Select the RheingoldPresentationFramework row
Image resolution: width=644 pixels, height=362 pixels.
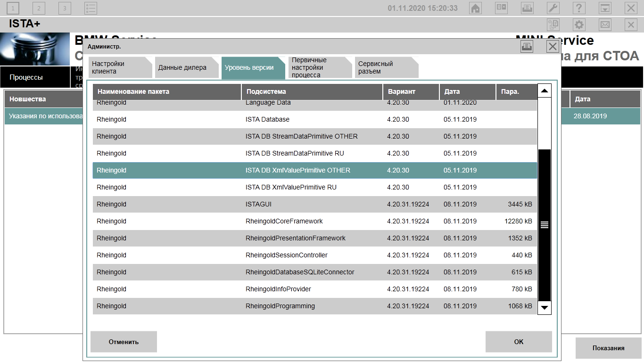[x=315, y=238]
